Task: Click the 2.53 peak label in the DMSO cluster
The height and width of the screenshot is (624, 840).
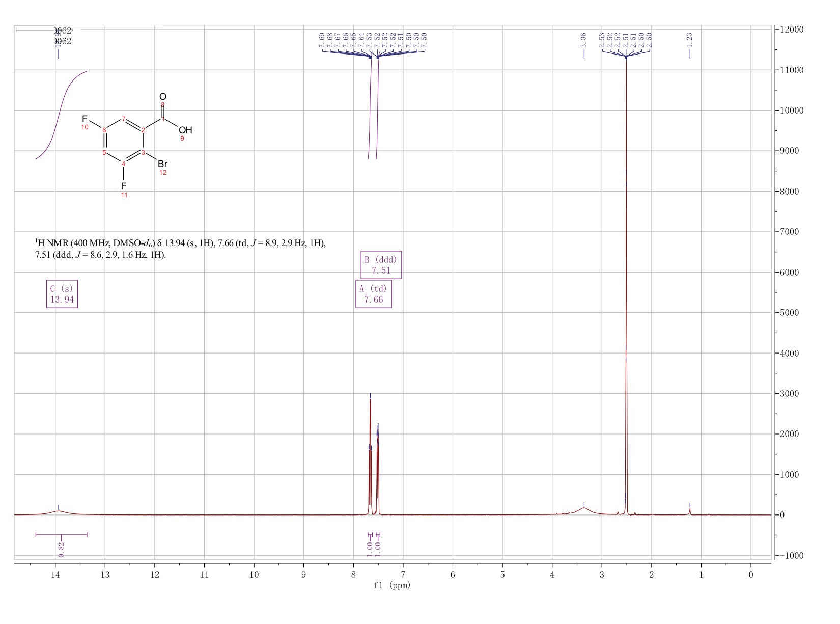Action: (602, 39)
